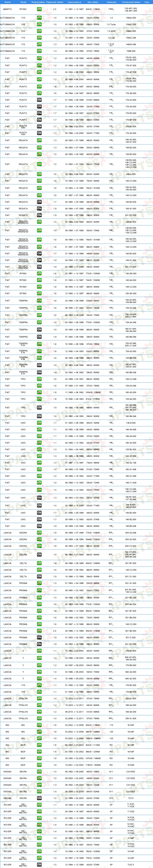Click the 85kW / 115KM cell in PRISMA row
The image size is (153, 868).
pyautogui.click(x=93, y=631)
